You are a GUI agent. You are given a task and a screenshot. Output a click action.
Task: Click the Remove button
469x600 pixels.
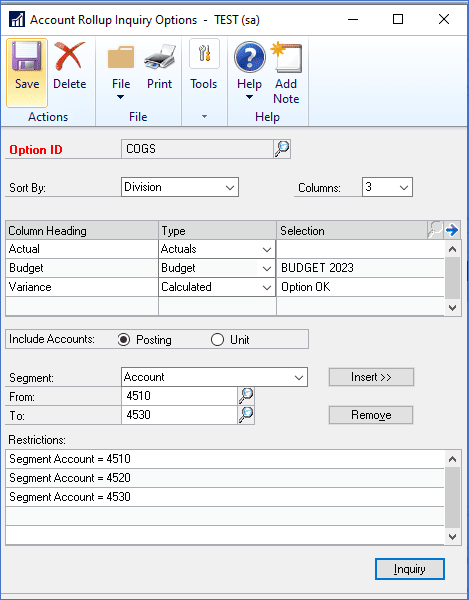(371, 415)
